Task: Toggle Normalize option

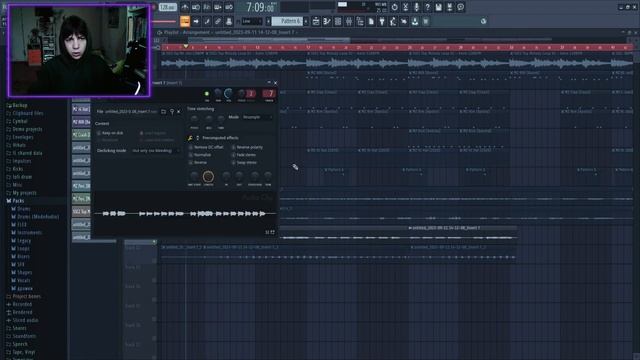Action: (200, 155)
